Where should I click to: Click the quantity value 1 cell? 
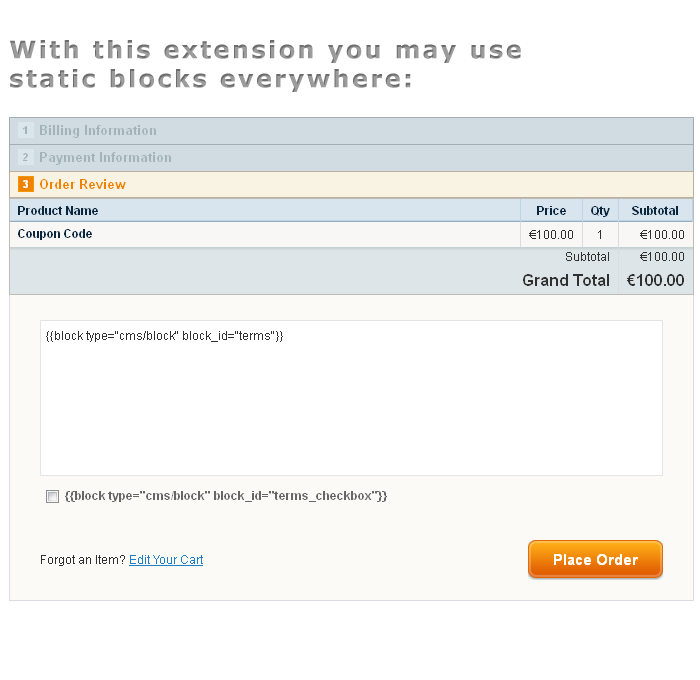coord(600,234)
